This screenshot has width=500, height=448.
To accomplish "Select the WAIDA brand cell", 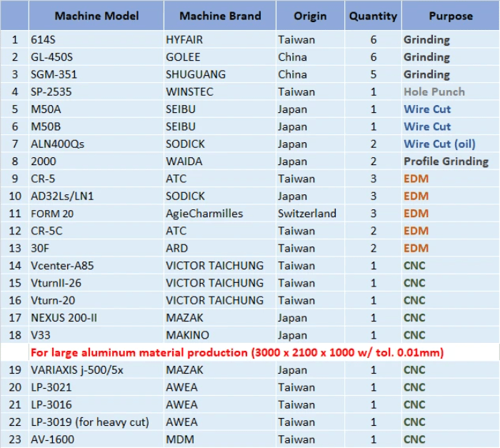I will click(x=220, y=161).
